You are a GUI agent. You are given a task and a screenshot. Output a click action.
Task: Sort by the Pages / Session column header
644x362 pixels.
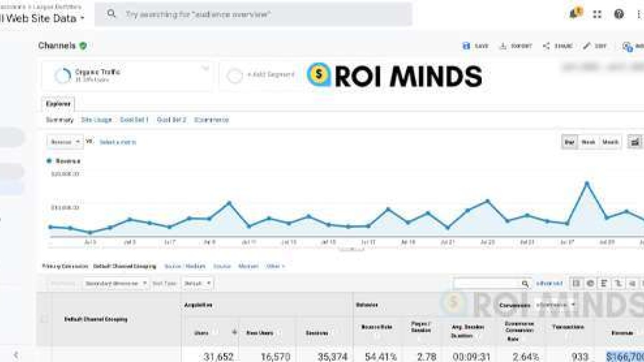point(421,327)
